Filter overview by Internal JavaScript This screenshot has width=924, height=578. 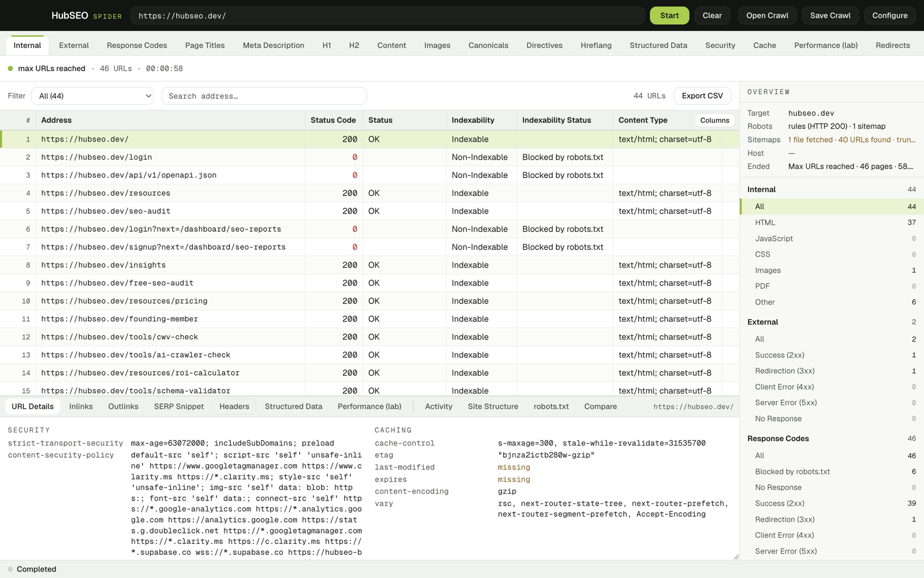tap(832, 238)
